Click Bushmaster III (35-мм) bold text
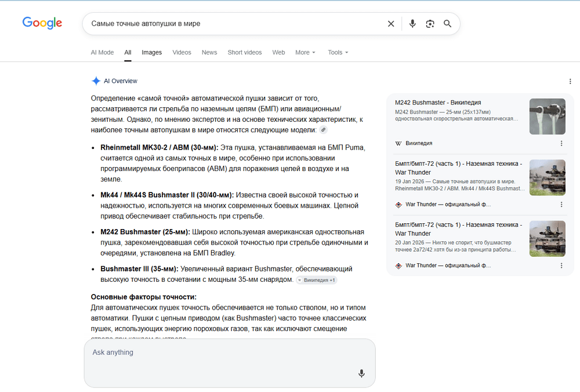This screenshot has height=392, width=580. tap(139, 269)
